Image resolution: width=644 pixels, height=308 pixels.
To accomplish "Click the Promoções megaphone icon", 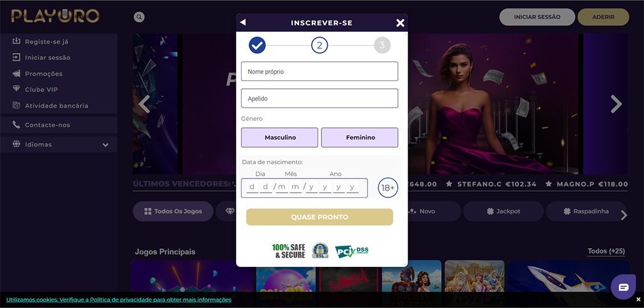I will pos(17,73).
